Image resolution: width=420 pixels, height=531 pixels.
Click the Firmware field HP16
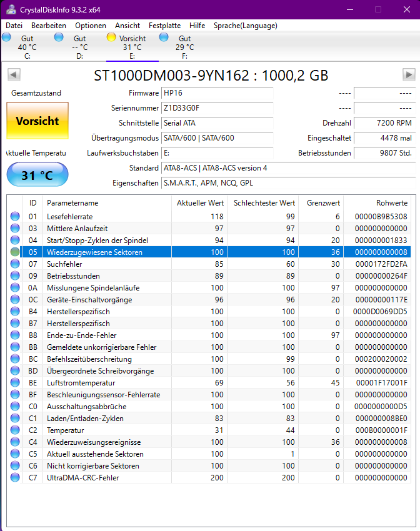coord(217,93)
